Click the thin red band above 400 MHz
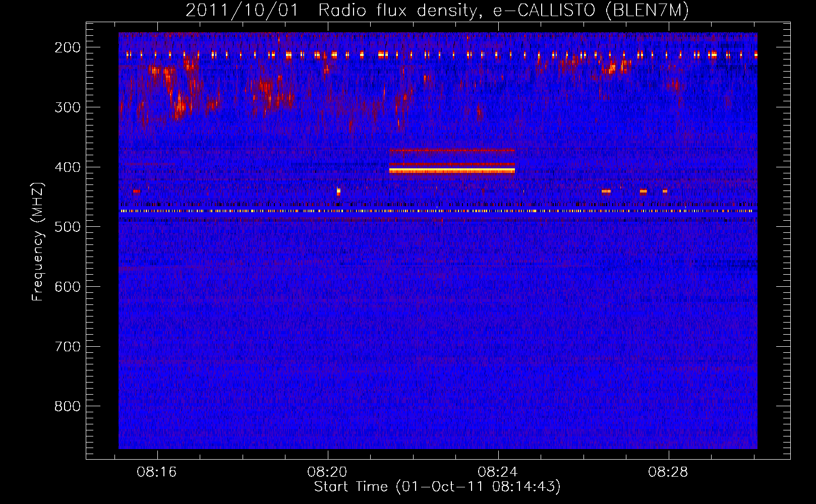816x504 pixels. point(452,150)
